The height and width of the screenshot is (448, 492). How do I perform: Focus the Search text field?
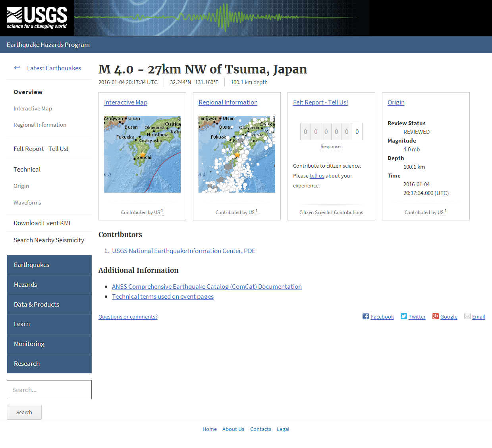(49, 390)
